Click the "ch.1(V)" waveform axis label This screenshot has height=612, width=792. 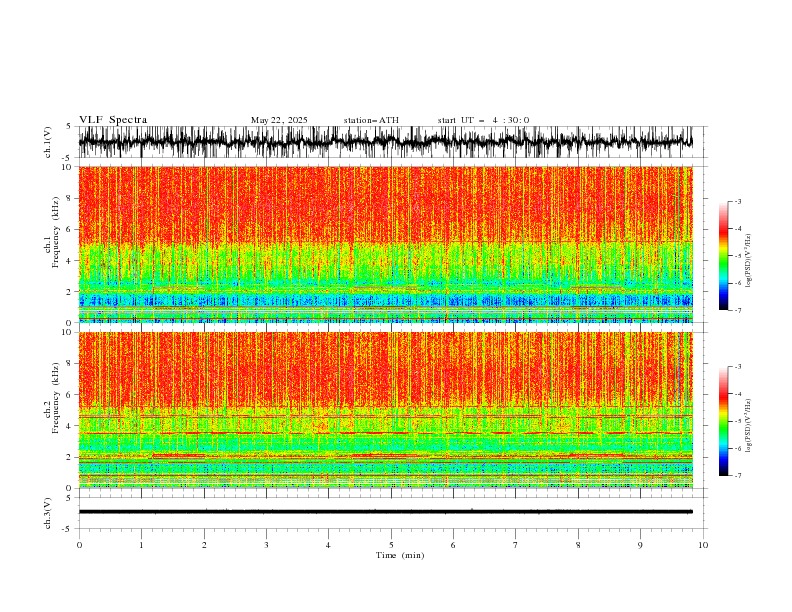point(47,142)
